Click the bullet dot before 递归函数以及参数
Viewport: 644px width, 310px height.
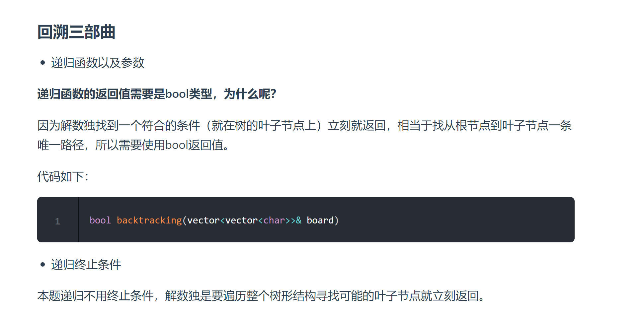tap(42, 63)
